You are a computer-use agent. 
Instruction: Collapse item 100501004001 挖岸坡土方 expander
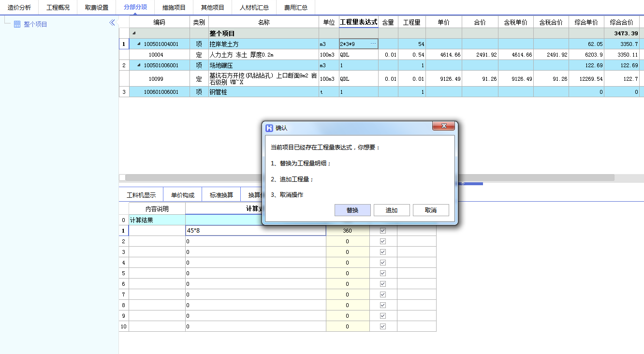[x=140, y=44]
